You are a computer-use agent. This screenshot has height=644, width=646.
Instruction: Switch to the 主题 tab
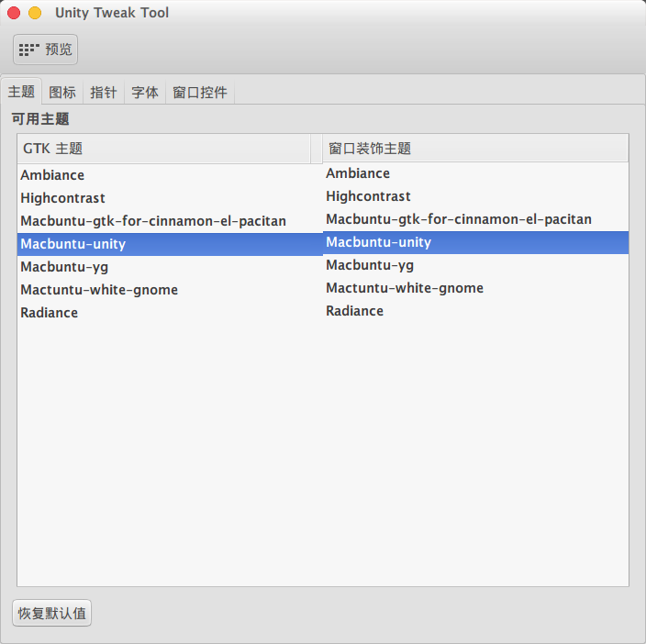21,92
